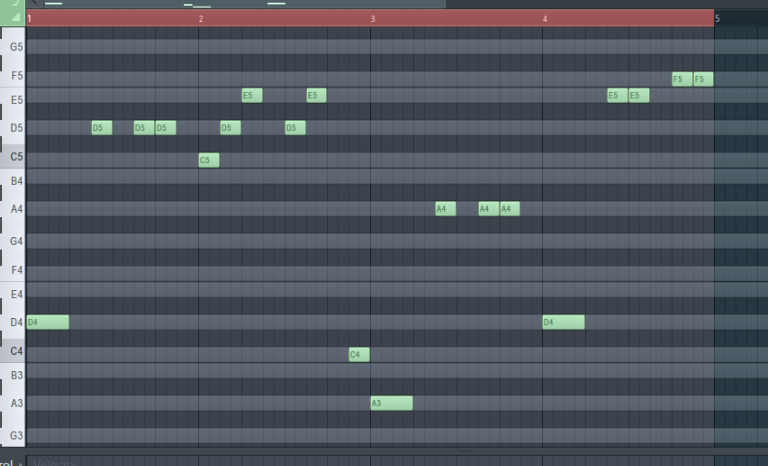Click the green corner triangle icon beside the timeline

15,18
